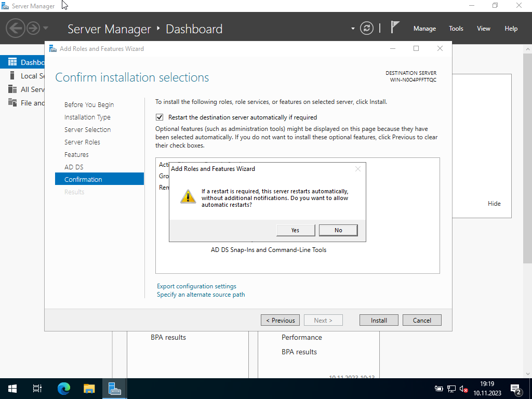Image resolution: width=532 pixels, height=399 pixels.
Task: Open the View menu in Server Manager
Action: [x=483, y=29]
